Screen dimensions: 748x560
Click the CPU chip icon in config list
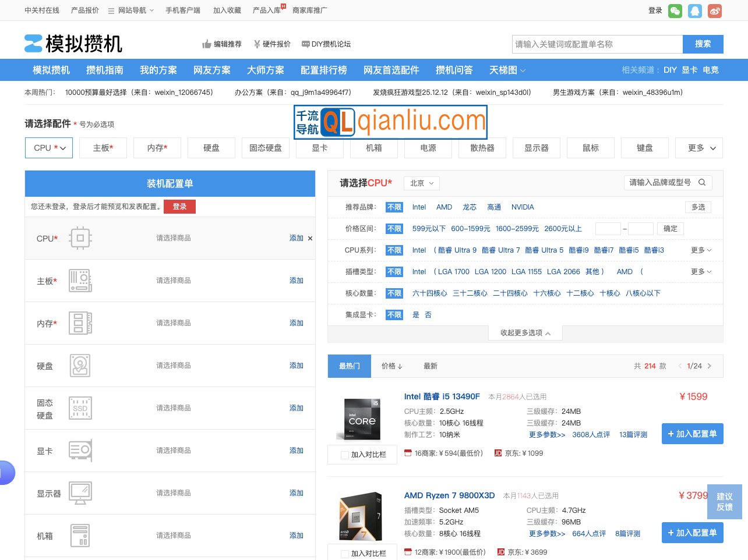pos(80,238)
